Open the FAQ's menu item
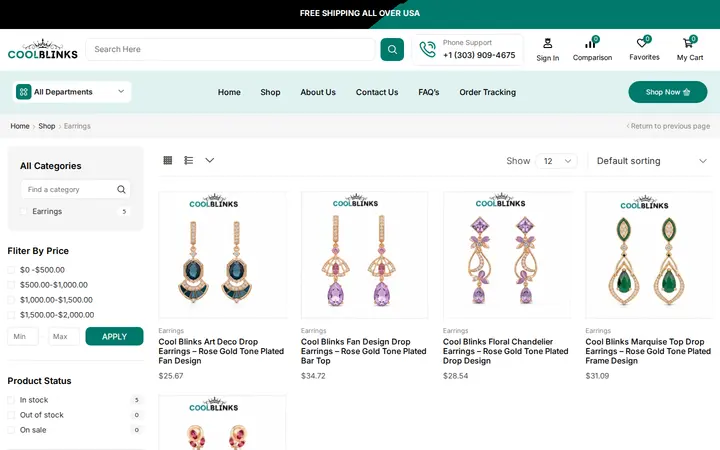720x450 pixels. coord(428,92)
